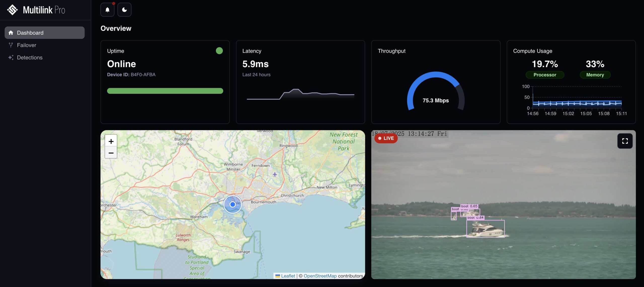This screenshot has width=644, height=287.
Task: Open the Leaflet attribution link
Action: [288, 276]
